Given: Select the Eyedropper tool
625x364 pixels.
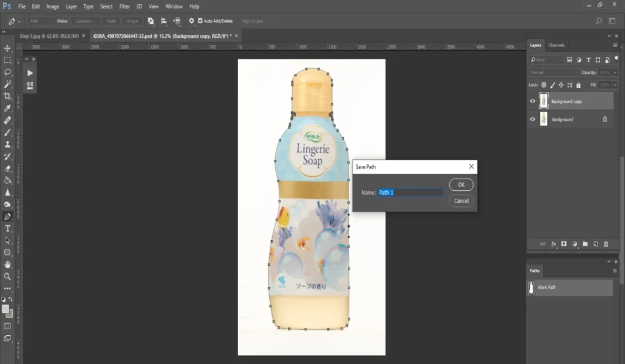Looking at the screenshot, I should [x=7, y=109].
